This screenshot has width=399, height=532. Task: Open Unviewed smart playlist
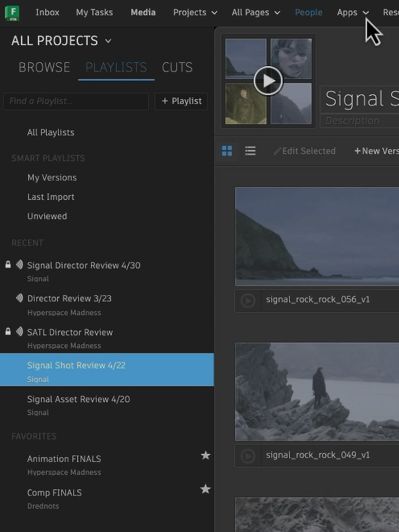pos(47,216)
